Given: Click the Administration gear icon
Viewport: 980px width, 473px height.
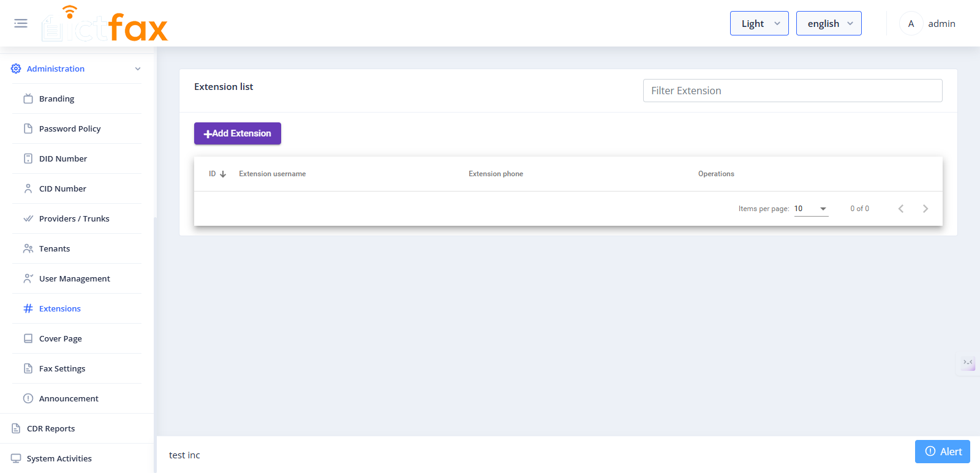Looking at the screenshot, I should tap(16, 69).
